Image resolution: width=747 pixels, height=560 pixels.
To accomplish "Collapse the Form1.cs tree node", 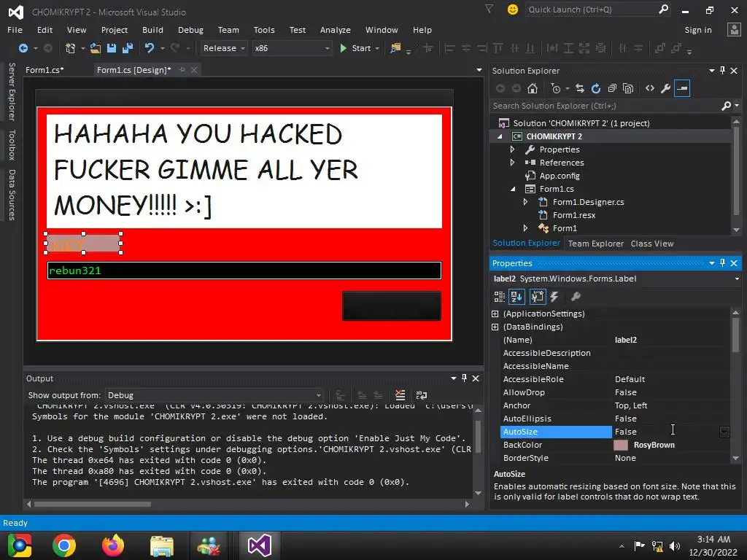I will [x=513, y=189].
